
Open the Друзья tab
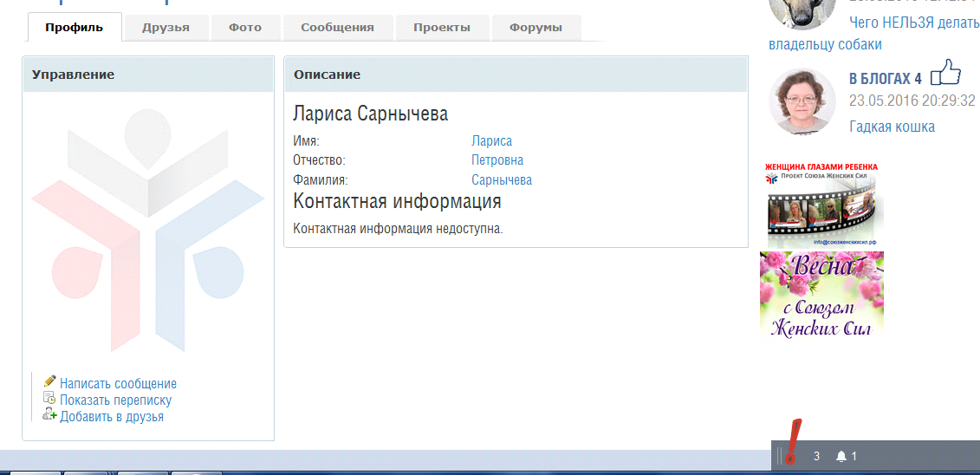tap(165, 28)
